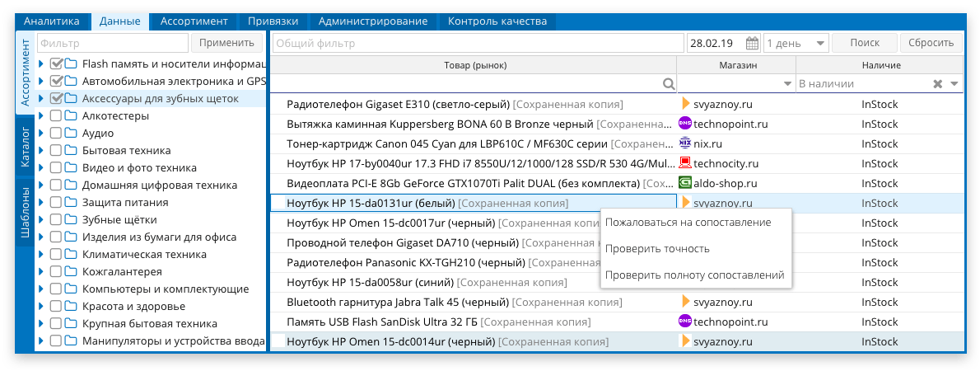The height and width of the screenshot is (371, 980).
Task: Open the Наличие filter dropdown arrow
Action: pos(954,84)
